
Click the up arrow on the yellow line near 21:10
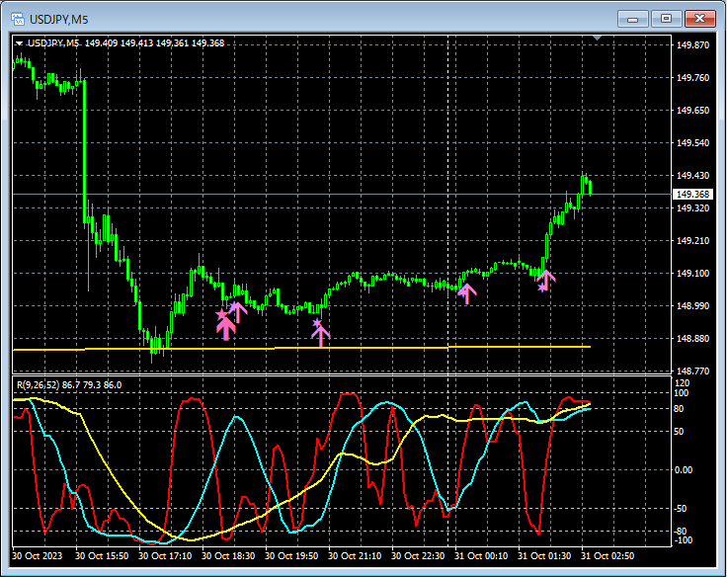pos(320,335)
